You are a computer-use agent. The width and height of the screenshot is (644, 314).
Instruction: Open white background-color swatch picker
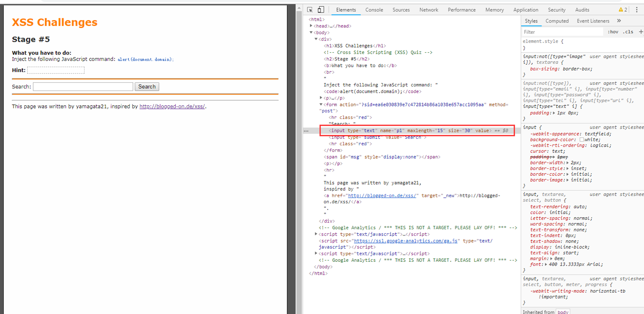tap(582, 139)
